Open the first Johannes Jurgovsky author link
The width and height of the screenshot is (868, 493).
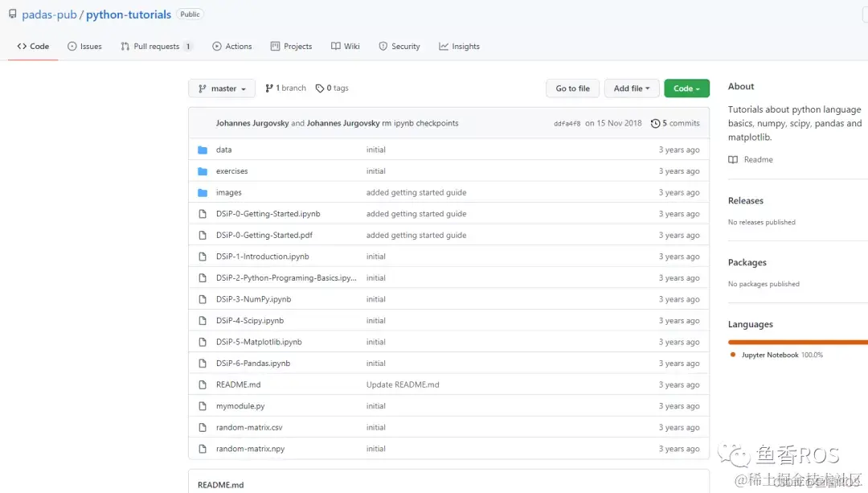click(x=252, y=124)
